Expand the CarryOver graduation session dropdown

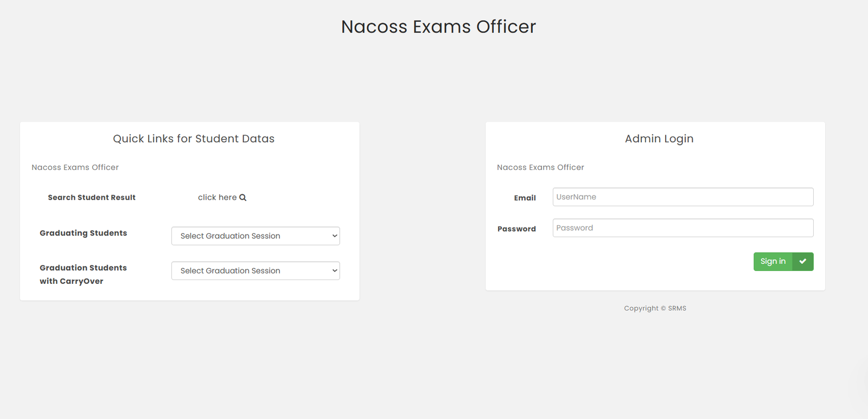255,271
